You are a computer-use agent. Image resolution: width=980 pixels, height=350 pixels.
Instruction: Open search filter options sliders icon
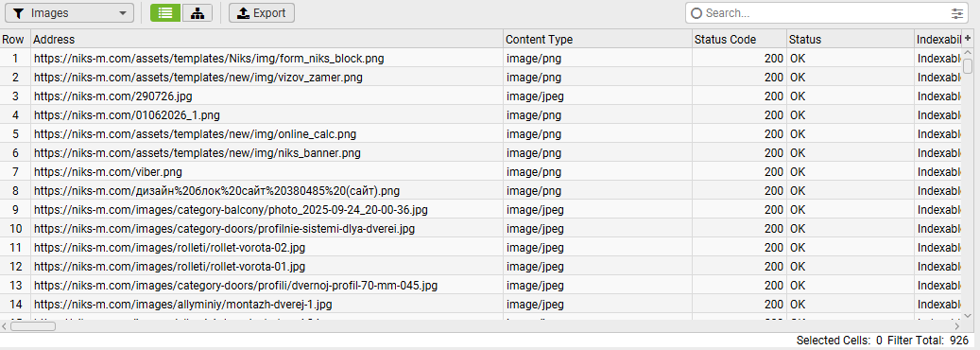point(957,13)
